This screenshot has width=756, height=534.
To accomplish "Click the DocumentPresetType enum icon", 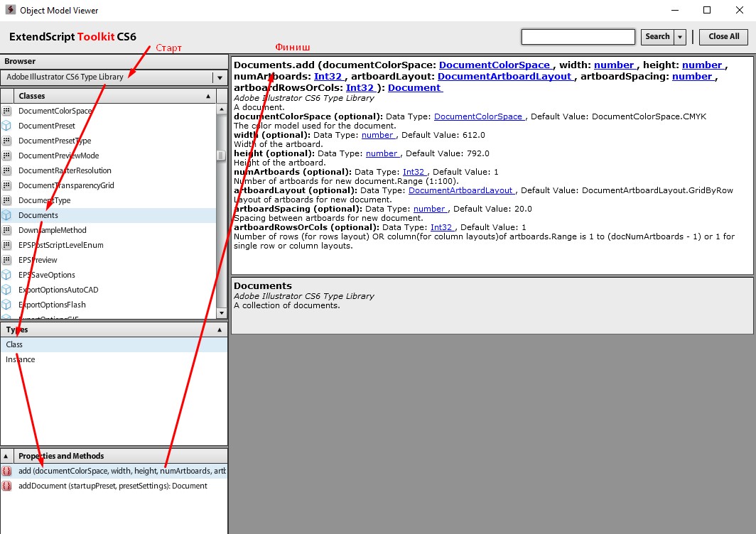I will [x=6, y=141].
